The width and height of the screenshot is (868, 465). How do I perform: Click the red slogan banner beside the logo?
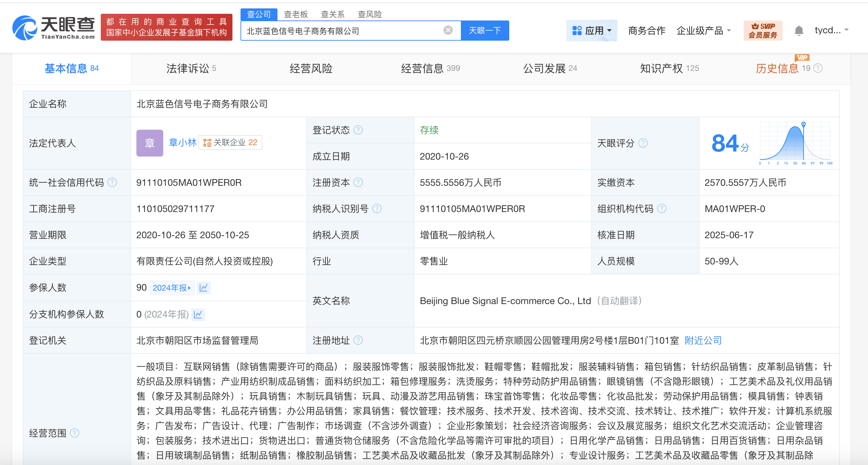[167, 27]
